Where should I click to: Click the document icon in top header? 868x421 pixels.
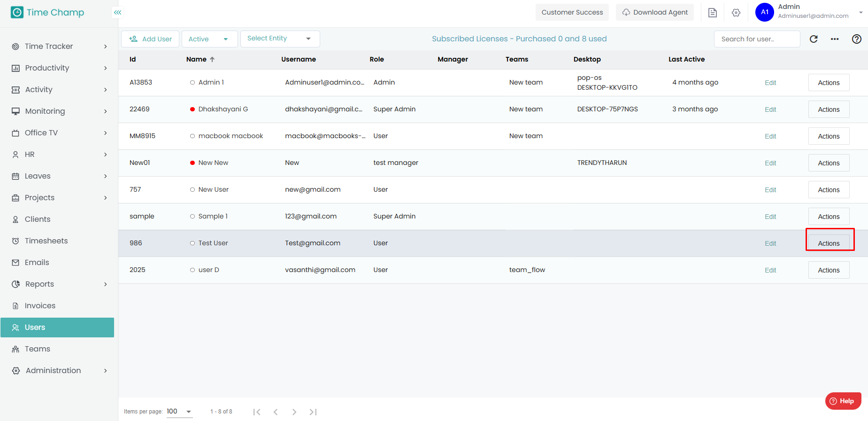[x=712, y=13]
